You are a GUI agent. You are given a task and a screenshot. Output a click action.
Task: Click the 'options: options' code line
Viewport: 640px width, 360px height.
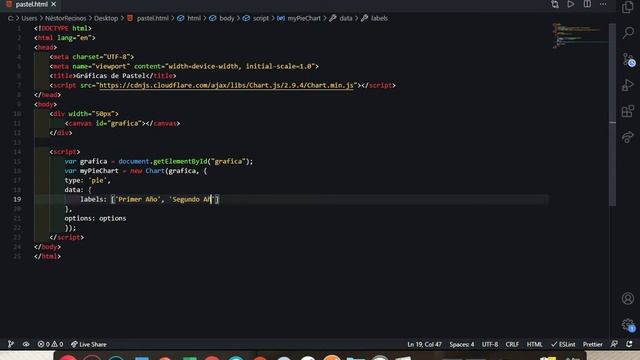(x=95, y=218)
